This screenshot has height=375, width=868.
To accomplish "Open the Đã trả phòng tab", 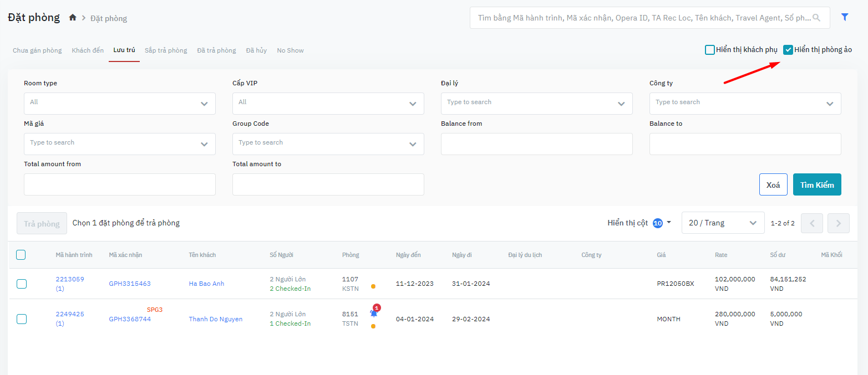I will [216, 50].
